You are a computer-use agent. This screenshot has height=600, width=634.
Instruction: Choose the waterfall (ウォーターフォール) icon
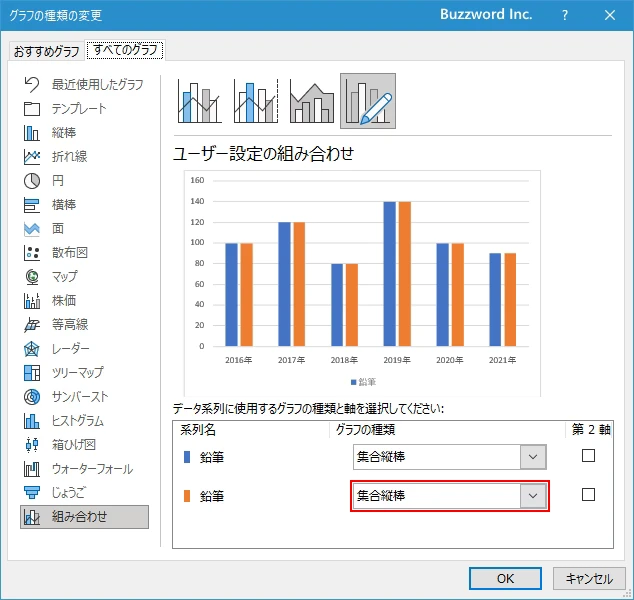click(x=32, y=469)
